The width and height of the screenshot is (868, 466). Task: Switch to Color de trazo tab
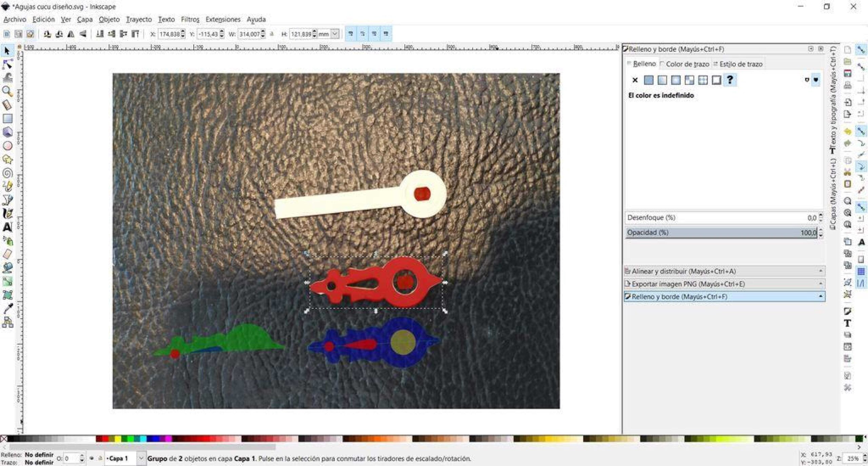point(684,64)
